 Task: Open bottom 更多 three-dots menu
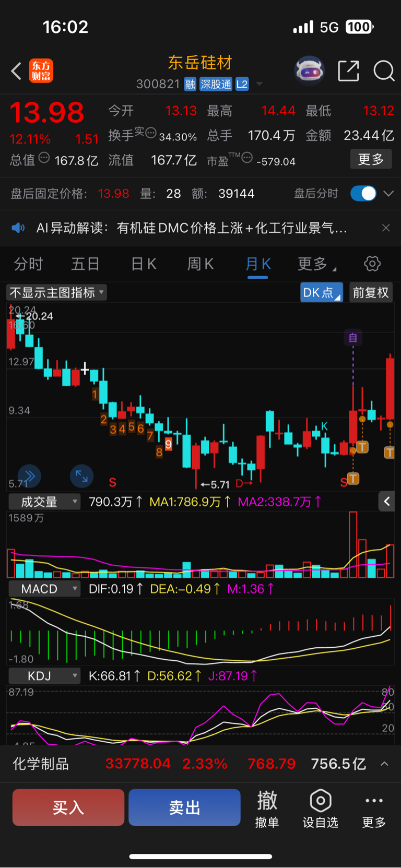374,808
